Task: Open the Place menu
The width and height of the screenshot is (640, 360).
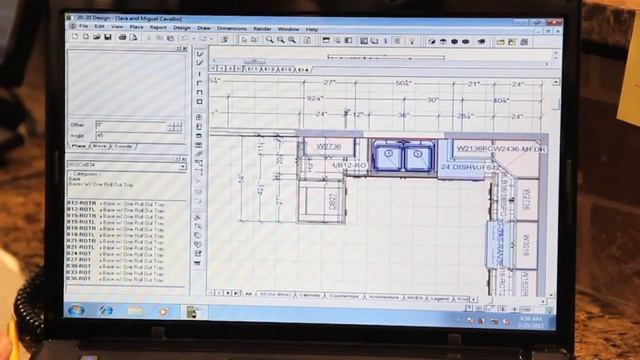Action: 136,27
